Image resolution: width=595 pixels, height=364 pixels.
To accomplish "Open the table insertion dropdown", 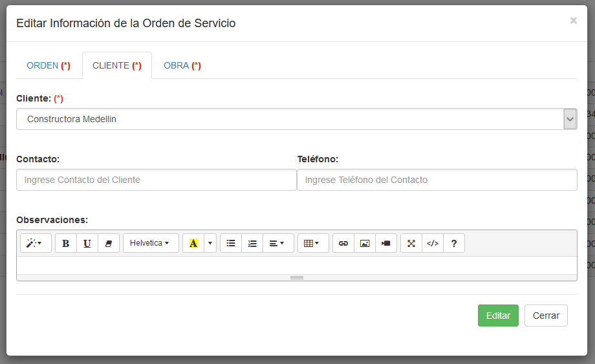I will [x=312, y=244].
